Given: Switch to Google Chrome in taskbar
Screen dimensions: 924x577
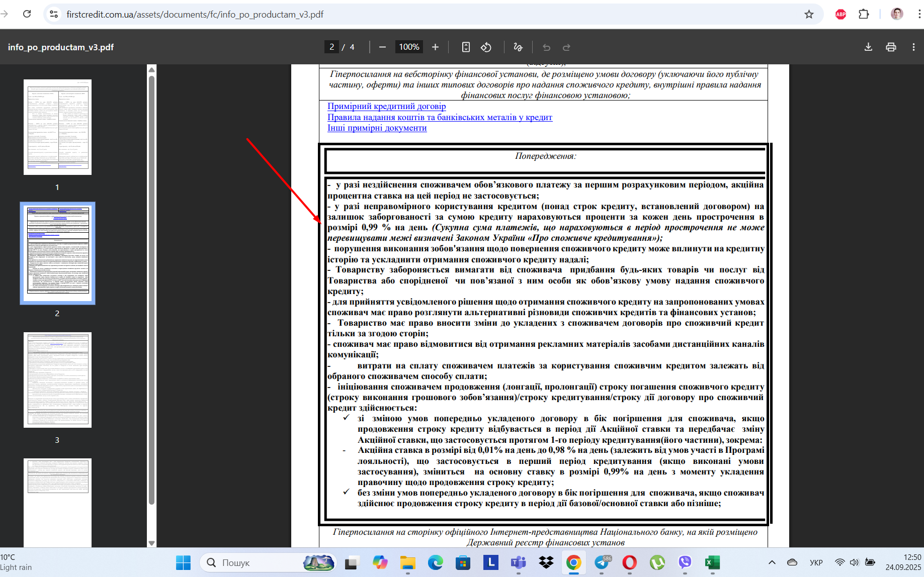Looking at the screenshot, I should (574, 562).
